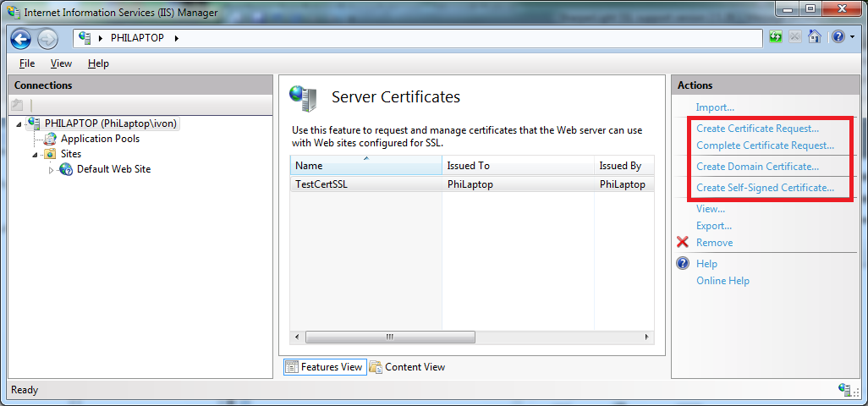Click Create Certificate Request link
The height and width of the screenshot is (406, 868).
click(x=757, y=129)
